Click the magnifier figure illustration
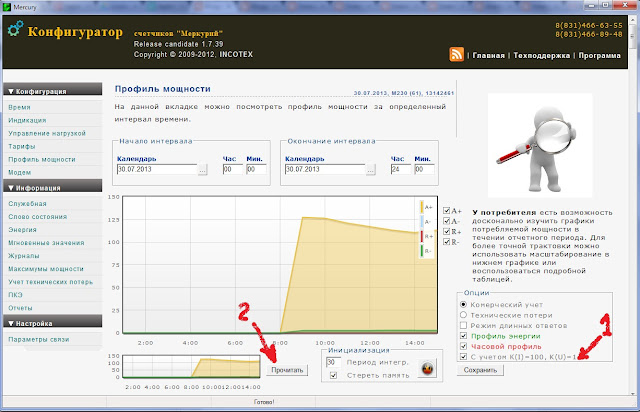The width and height of the screenshot is (640, 412). coord(540,145)
